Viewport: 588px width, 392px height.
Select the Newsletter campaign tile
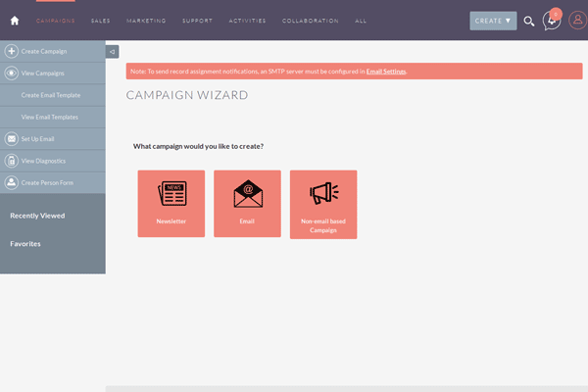click(x=171, y=204)
